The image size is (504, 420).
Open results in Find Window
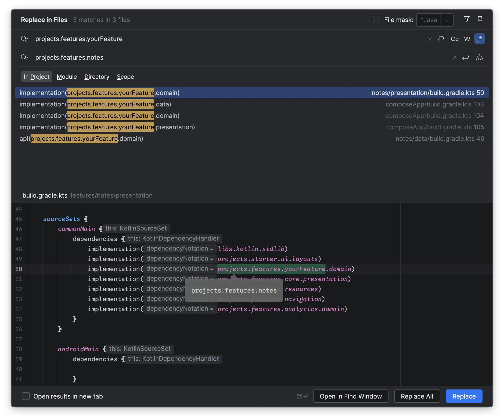point(351,396)
